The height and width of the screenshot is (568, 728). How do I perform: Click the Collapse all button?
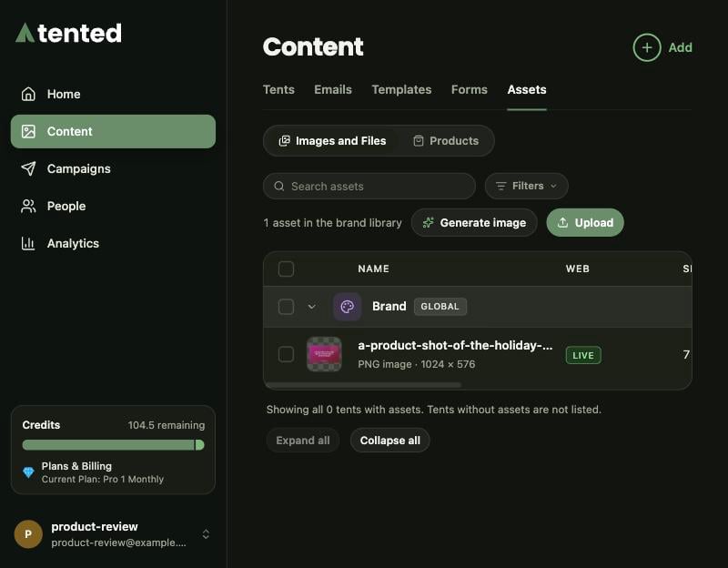(390, 441)
